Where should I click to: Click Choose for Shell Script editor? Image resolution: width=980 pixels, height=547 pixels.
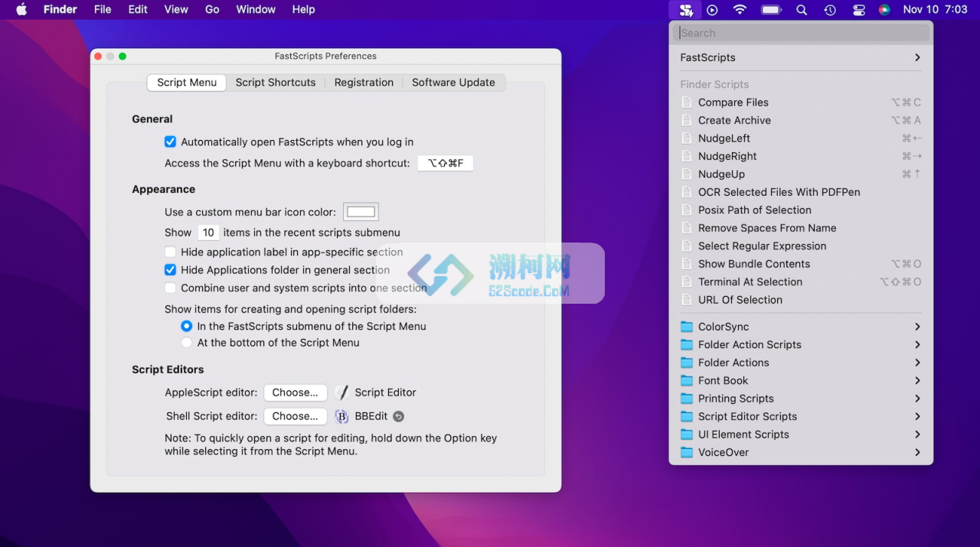point(296,416)
